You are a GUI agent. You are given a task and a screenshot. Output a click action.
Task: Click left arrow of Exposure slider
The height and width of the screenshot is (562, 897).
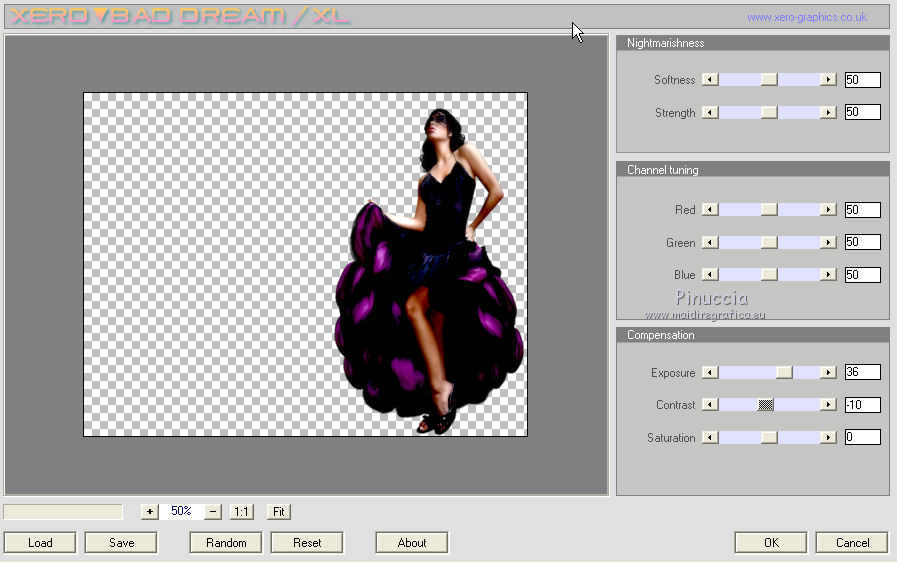710,373
